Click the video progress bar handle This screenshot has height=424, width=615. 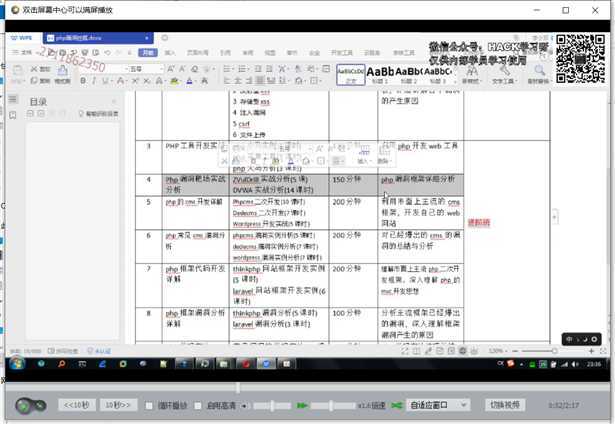pos(238,388)
